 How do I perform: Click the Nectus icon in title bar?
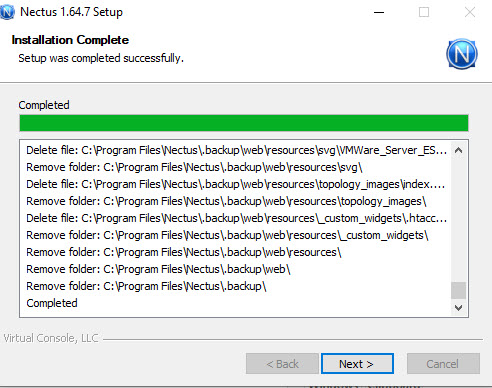tap(7, 12)
